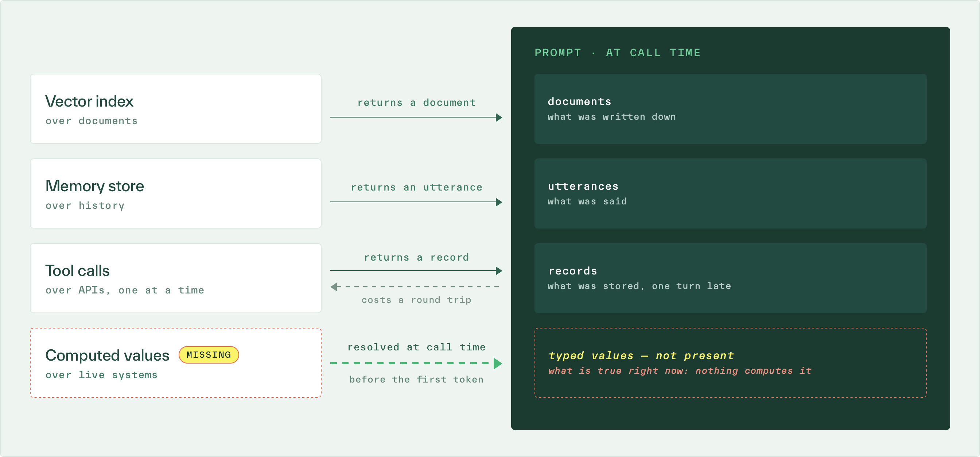Open the utterances prompt block
The image size is (980, 457).
(730, 193)
